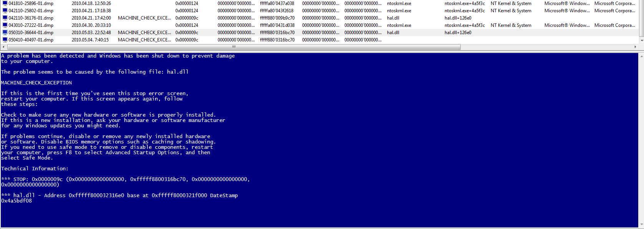Click the DateStamp value 0x4a5bdf08
This screenshot has height=229, width=644.
pos(17,201)
